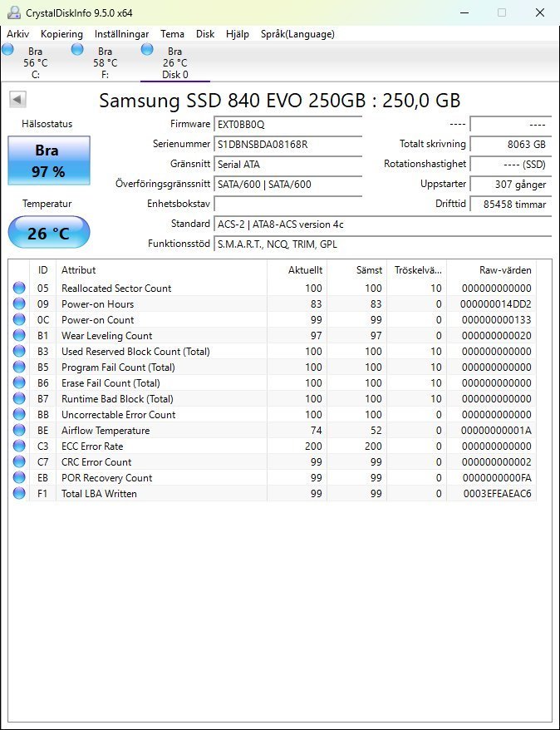Click the Totalt skrivning value 8063 GB
The image size is (560, 730).
point(511,145)
